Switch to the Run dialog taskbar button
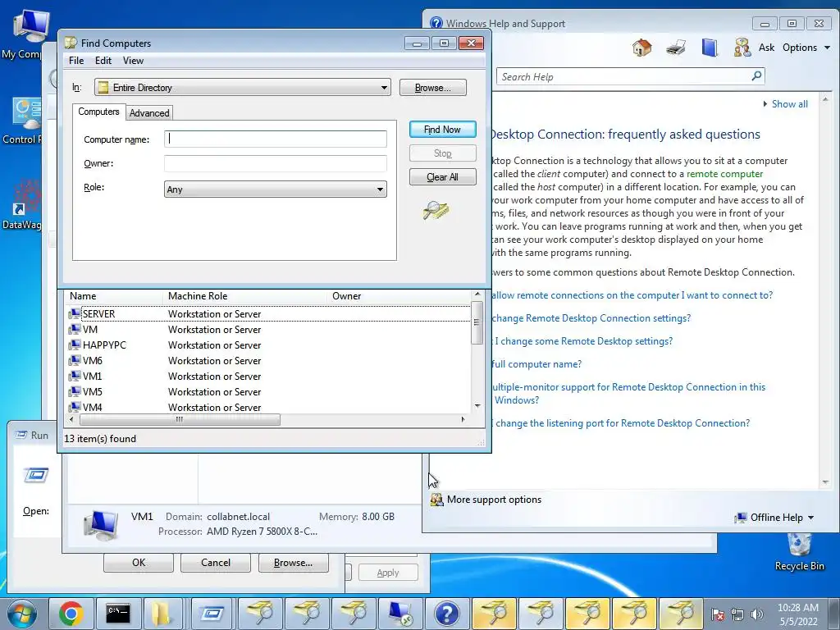This screenshot has width=840, height=630. pos(212,614)
